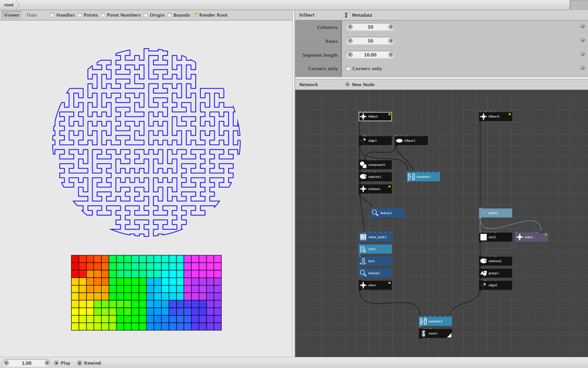588x368 pixels.
Task: Select the contours node icon
Action: click(363, 189)
